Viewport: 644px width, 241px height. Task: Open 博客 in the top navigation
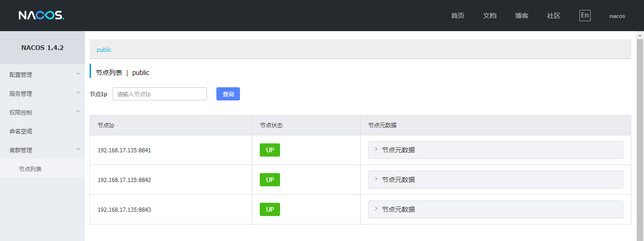pos(522,16)
